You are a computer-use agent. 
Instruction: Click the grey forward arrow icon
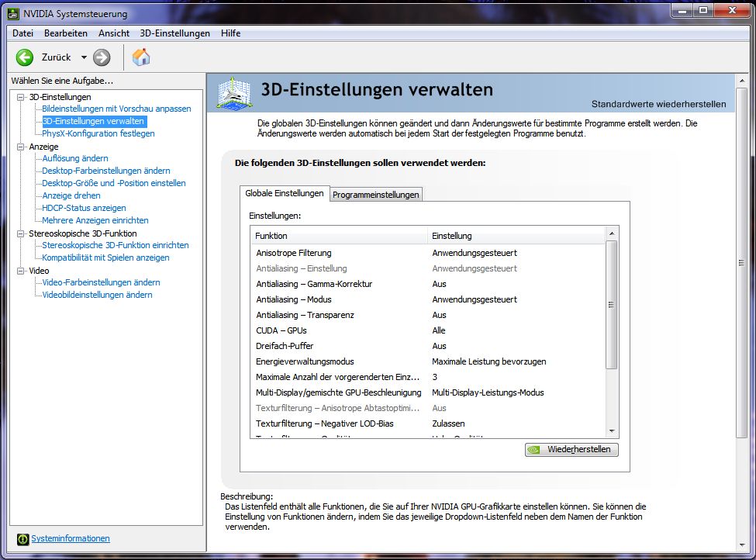(102, 57)
